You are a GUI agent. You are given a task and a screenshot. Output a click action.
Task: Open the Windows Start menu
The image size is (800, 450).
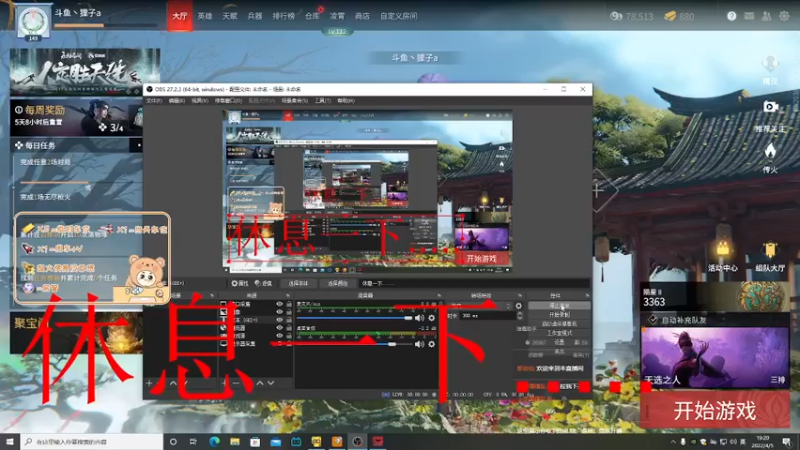(10, 441)
